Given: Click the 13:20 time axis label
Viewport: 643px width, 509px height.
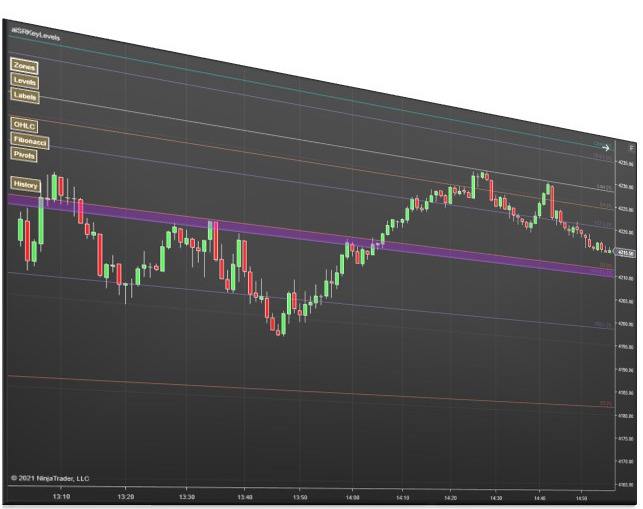Looking at the screenshot, I should [125, 497].
